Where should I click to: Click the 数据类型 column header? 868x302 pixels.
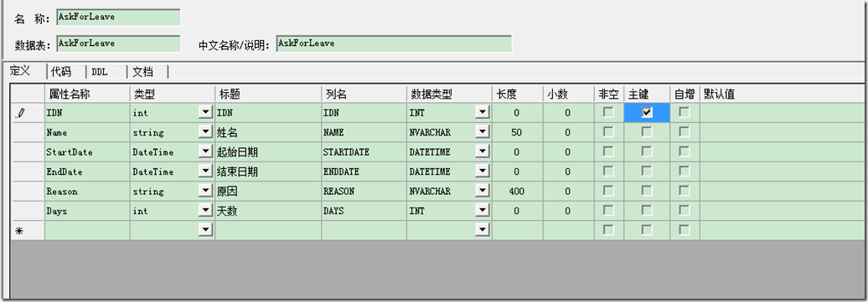[449, 94]
